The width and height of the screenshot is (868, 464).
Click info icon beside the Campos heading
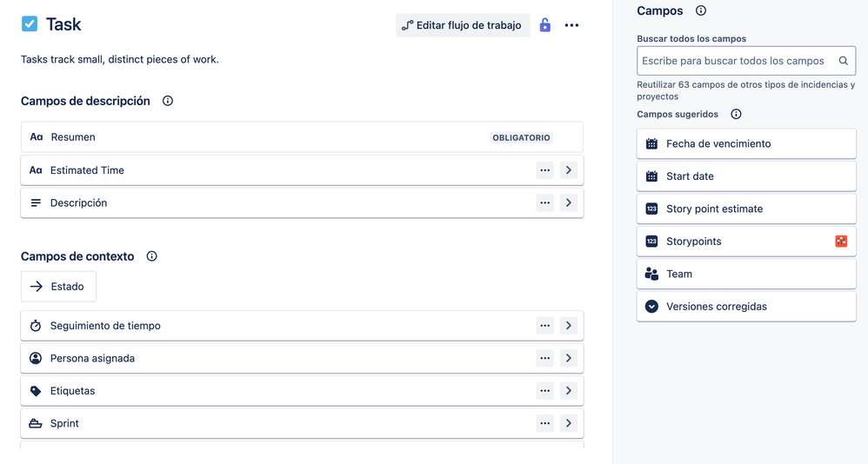(701, 10)
